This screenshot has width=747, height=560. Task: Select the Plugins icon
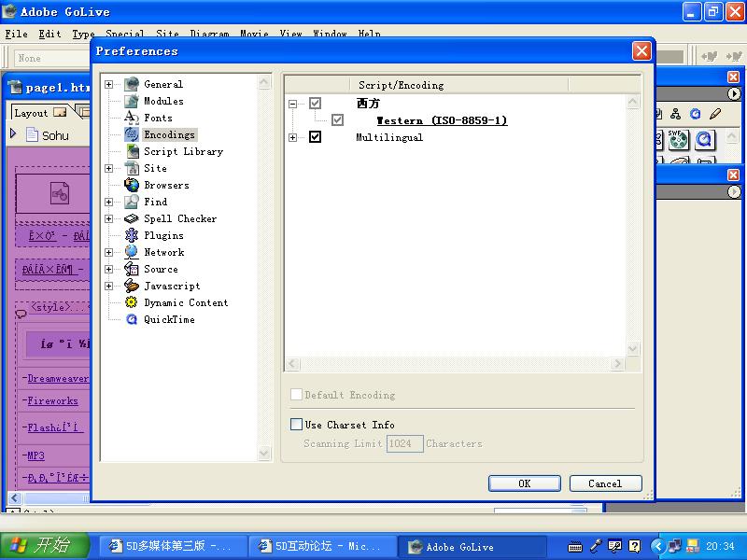click(x=132, y=235)
